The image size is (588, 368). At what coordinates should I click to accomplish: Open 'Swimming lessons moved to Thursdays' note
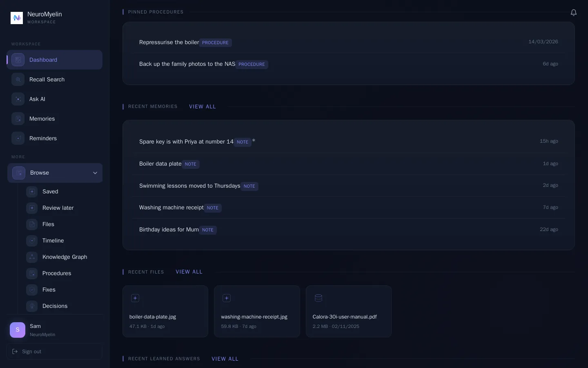[349, 186]
